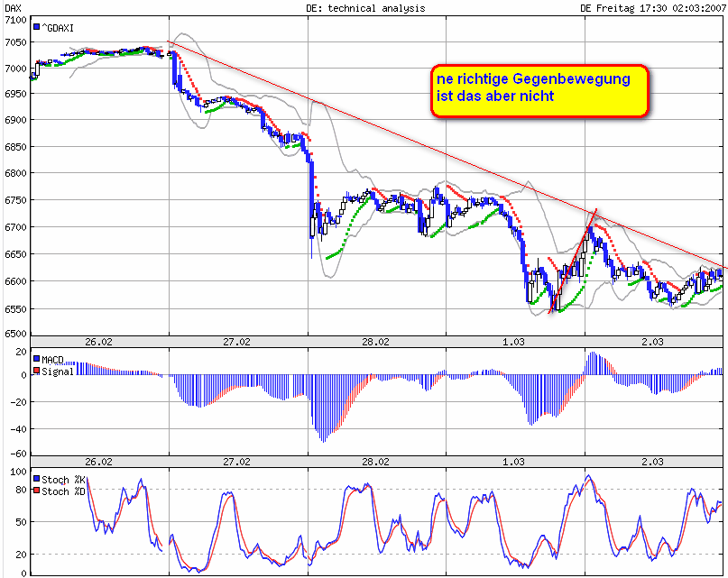Click the 26.02 date under the MACD panel
The image size is (728, 578).
(x=98, y=462)
